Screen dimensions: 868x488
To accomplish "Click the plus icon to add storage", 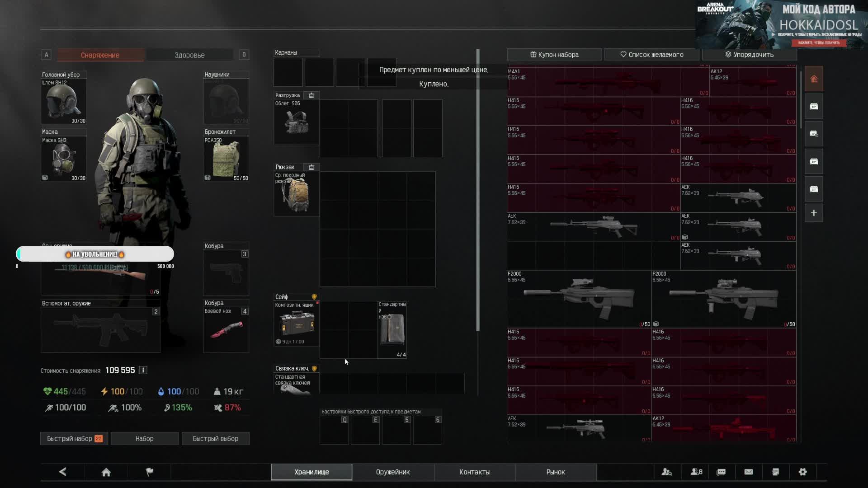I will pyautogui.click(x=814, y=213).
